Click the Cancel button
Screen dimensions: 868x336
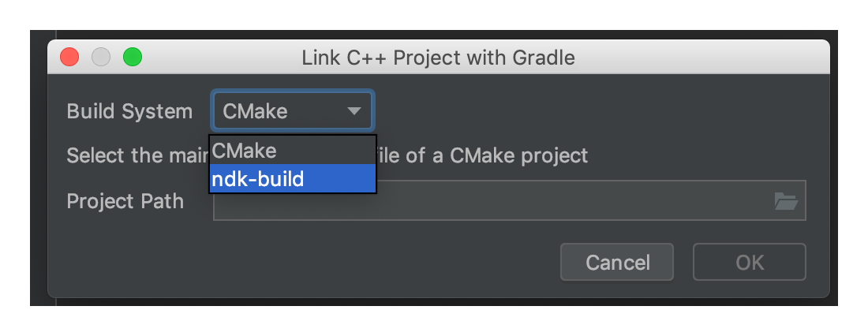click(617, 262)
